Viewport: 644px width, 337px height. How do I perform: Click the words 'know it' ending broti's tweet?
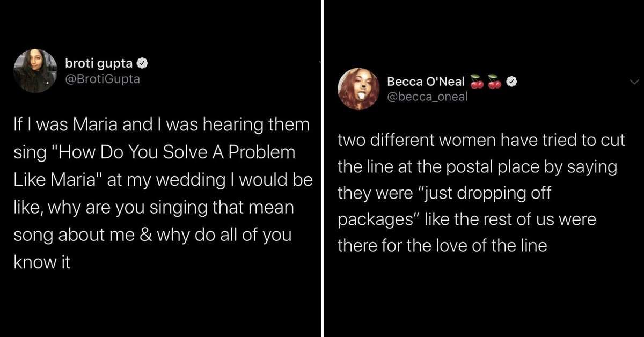[42, 263]
